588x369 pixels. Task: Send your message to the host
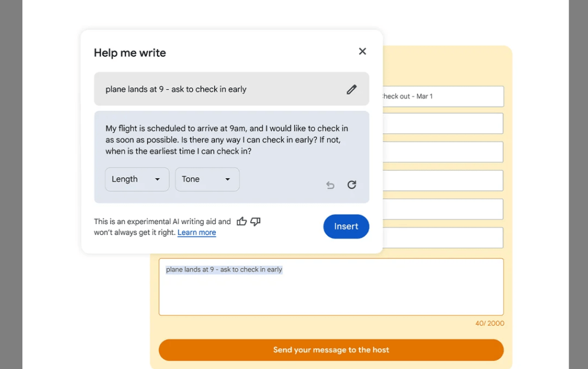(331, 350)
